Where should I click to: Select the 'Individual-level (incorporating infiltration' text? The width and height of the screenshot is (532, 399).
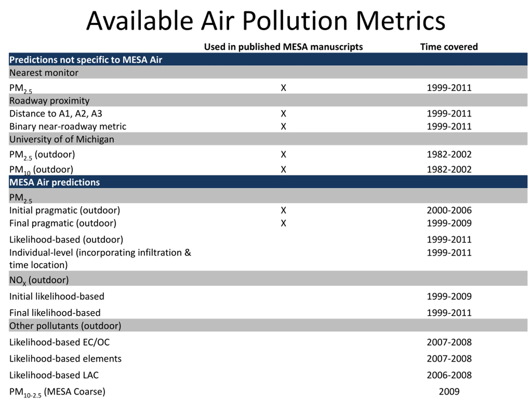coord(95,253)
